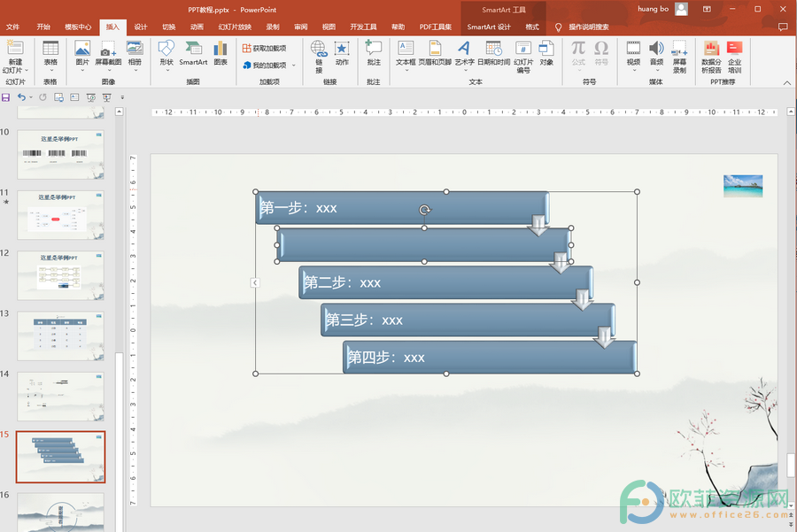The image size is (797, 532).
Task: Open the 屏幕截图 screenshot tool
Action: (108, 49)
